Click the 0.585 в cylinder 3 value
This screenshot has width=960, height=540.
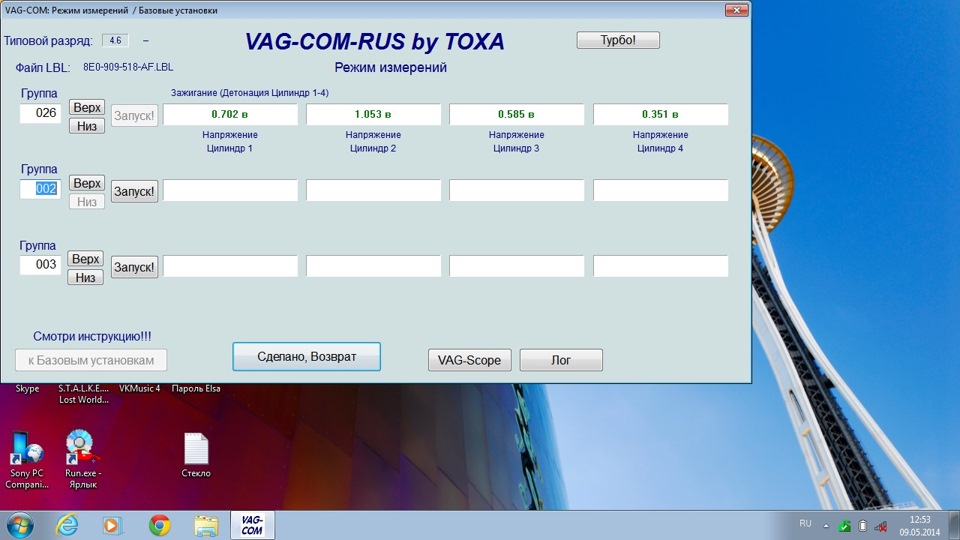point(516,114)
